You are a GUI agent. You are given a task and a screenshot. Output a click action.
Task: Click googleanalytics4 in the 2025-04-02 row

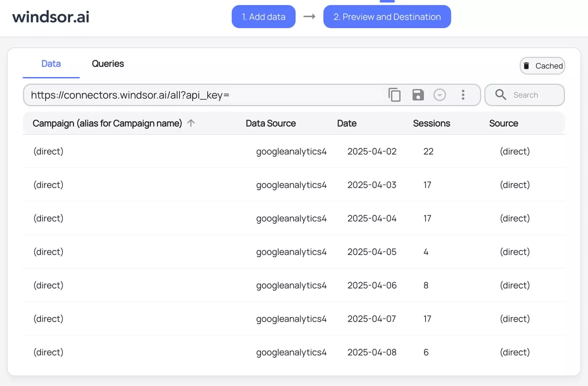pos(291,152)
